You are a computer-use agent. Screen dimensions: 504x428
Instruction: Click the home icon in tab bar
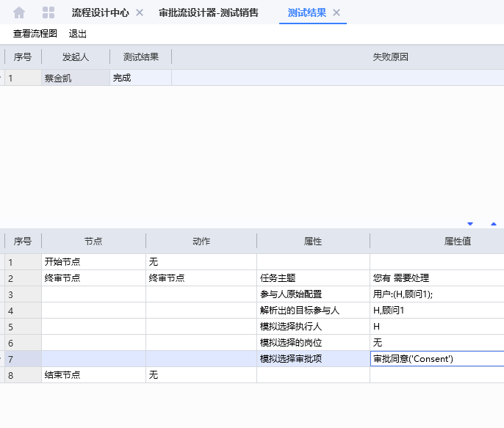click(x=19, y=12)
